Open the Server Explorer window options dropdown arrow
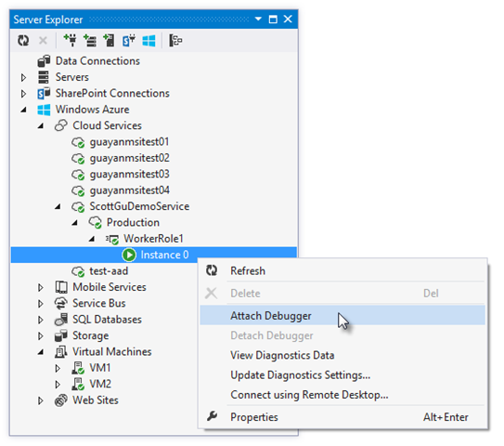The width and height of the screenshot is (504, 446). (258, 19)
